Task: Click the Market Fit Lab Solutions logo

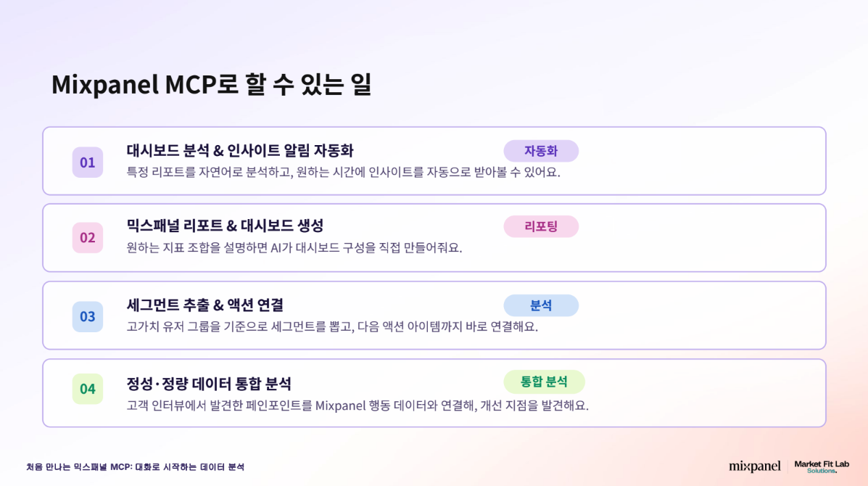Action: pyautogui.click(x=822, y=466)
